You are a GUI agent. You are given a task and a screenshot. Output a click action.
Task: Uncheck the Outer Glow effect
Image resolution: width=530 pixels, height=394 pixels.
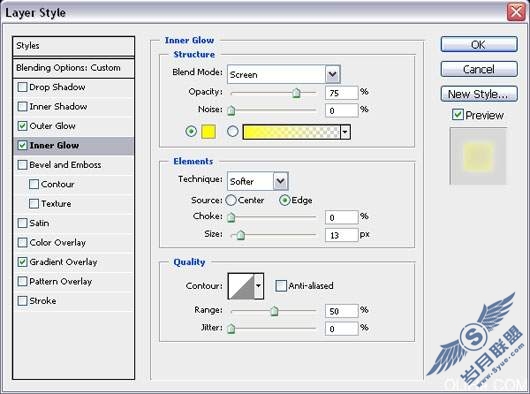(x=23, y=126)
